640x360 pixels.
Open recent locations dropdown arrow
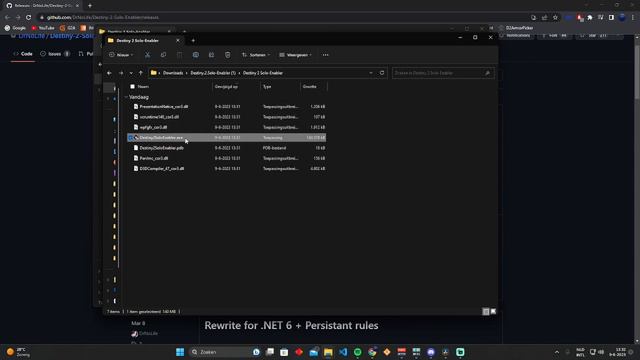(131, 73)
